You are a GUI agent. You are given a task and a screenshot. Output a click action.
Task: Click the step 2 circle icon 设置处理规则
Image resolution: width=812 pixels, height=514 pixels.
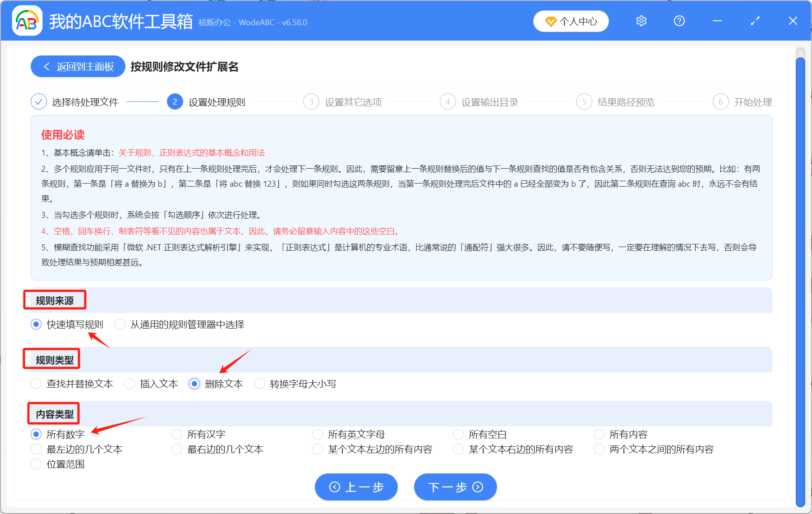click(x=175, y=101)
